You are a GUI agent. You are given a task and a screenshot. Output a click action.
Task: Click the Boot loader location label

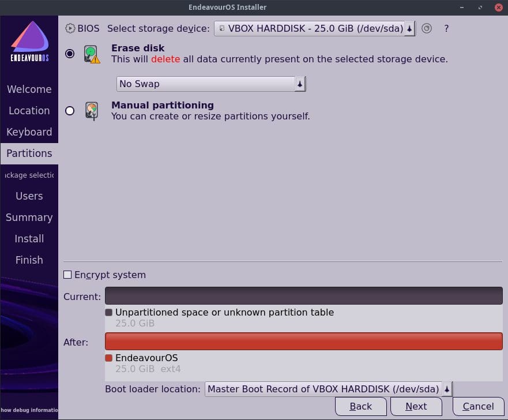click(153, 389)
